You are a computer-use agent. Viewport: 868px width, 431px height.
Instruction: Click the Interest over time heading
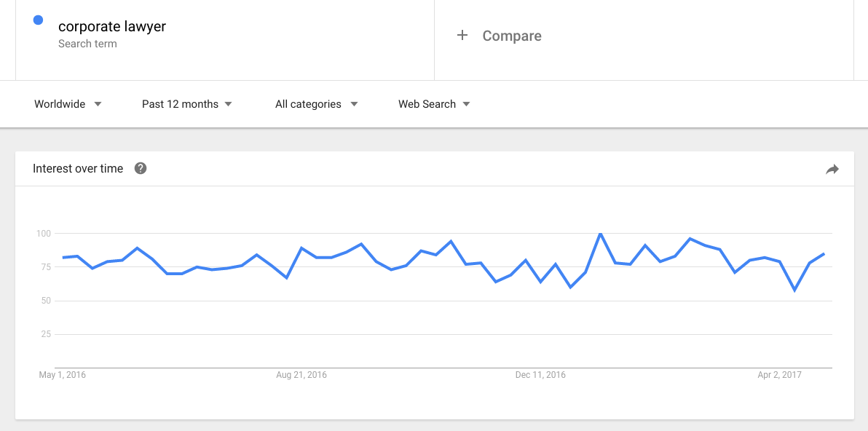pyautogui.click(x=78, y=169)
